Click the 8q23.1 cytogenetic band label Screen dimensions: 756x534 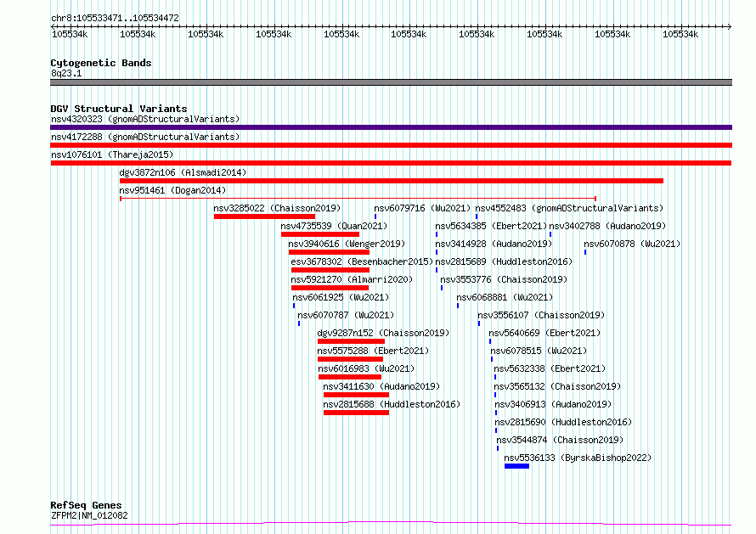66,73
